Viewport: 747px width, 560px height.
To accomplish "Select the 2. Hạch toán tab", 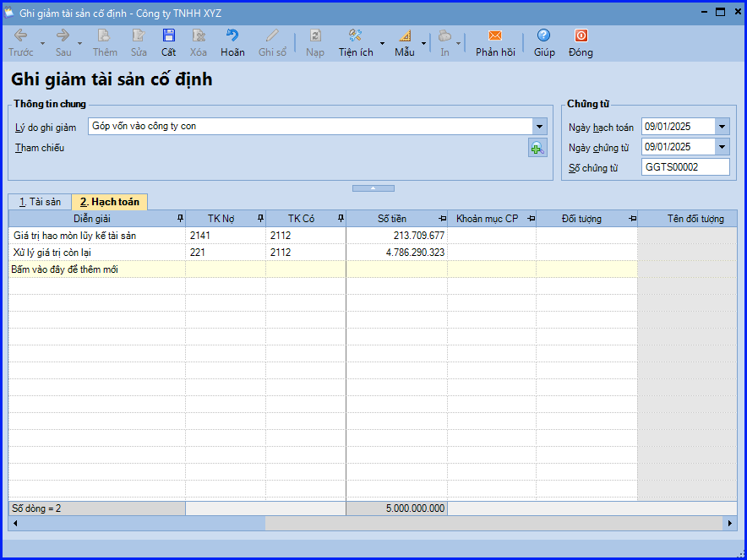I will [110, 202].
